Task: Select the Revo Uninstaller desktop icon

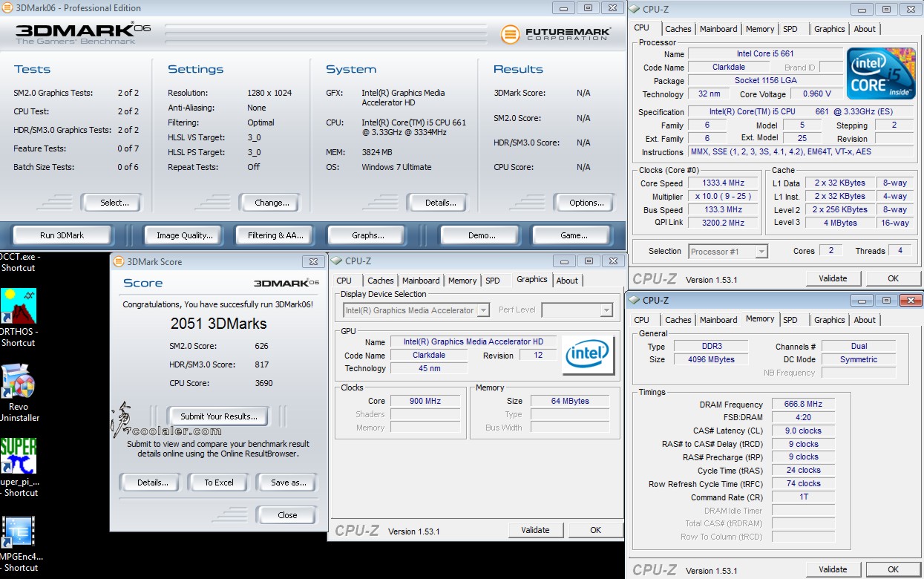Action: pos(19,382)
